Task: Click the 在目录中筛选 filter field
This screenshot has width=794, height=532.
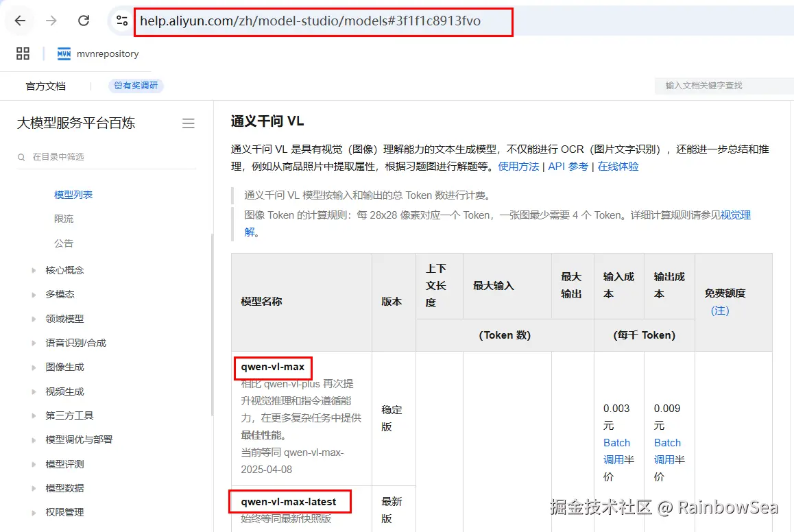Action: 106,157
